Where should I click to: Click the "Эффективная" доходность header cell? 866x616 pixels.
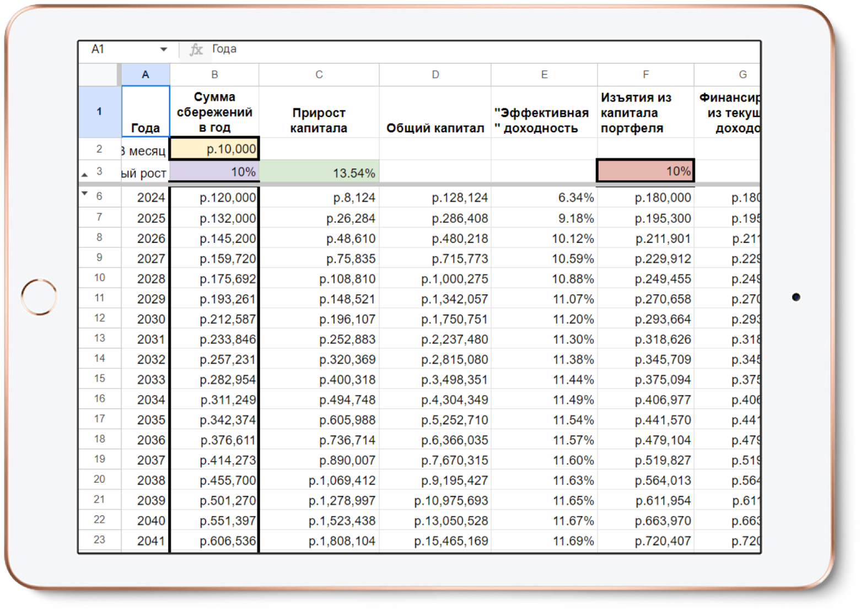[x=544, y=112]
